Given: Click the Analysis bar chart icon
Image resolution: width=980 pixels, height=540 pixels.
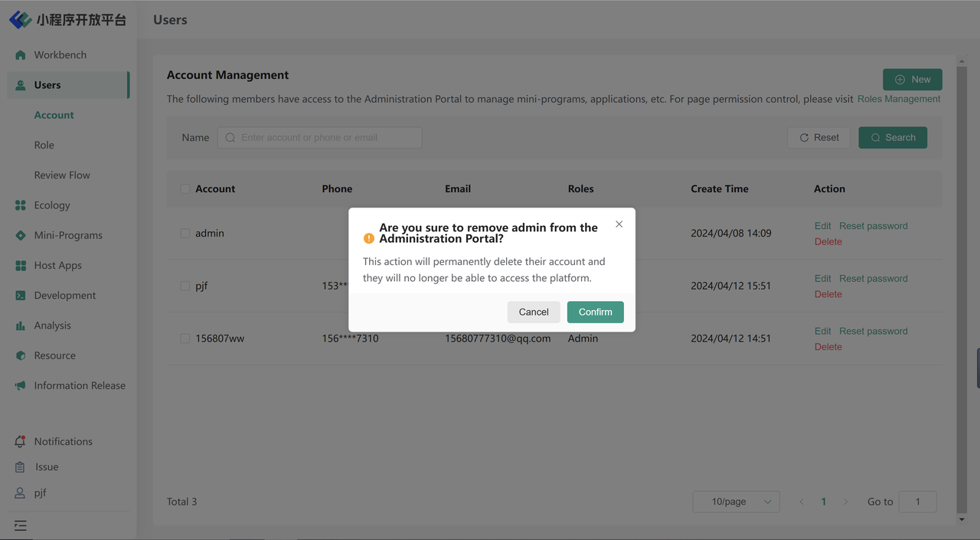Looking at the screenshot, I should click(x=21, y=326).
